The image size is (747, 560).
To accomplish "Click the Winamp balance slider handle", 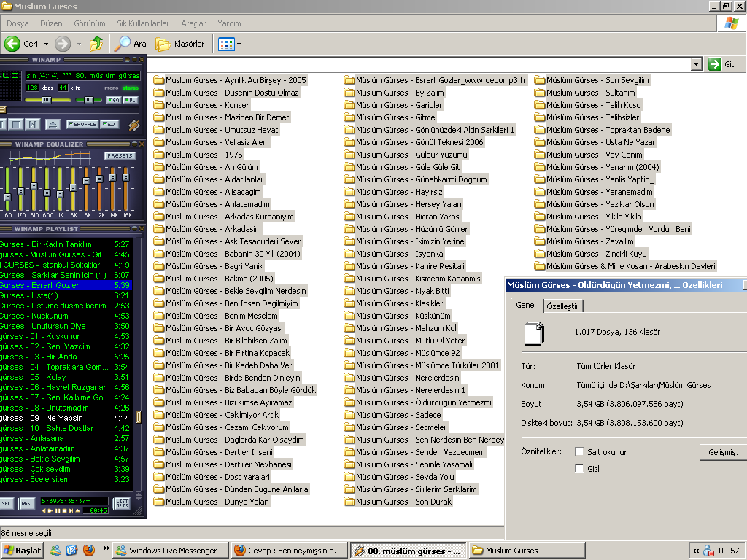I will [88, 100].
